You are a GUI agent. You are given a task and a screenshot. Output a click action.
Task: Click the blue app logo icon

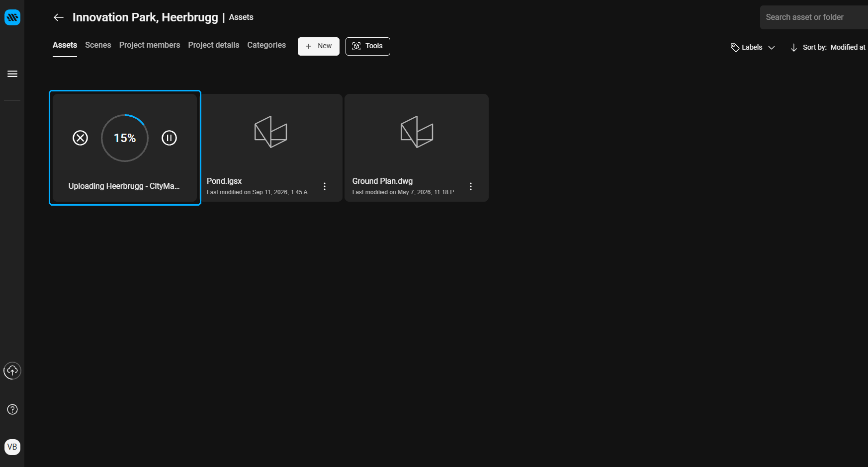(12, 17)
